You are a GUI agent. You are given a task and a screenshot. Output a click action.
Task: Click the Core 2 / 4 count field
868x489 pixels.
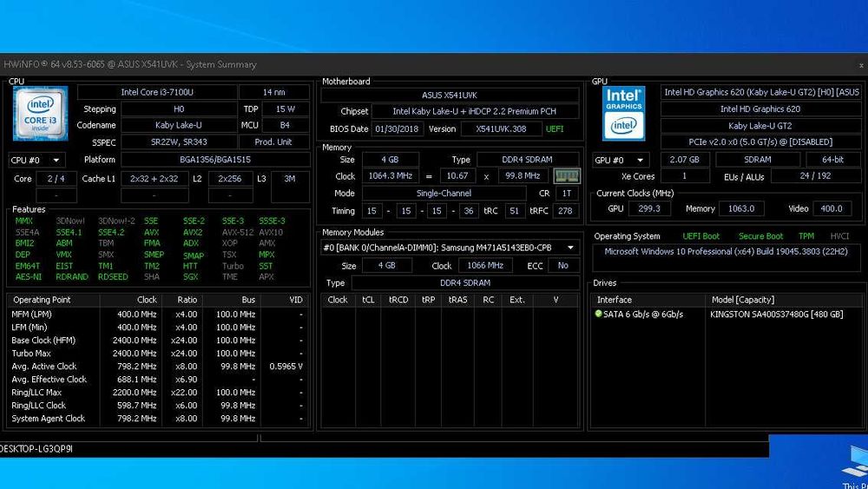56,179
